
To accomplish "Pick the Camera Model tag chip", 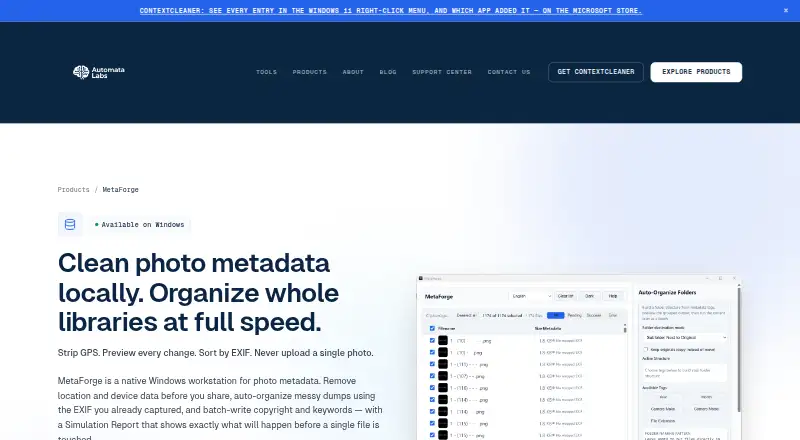I will (706, 409).
